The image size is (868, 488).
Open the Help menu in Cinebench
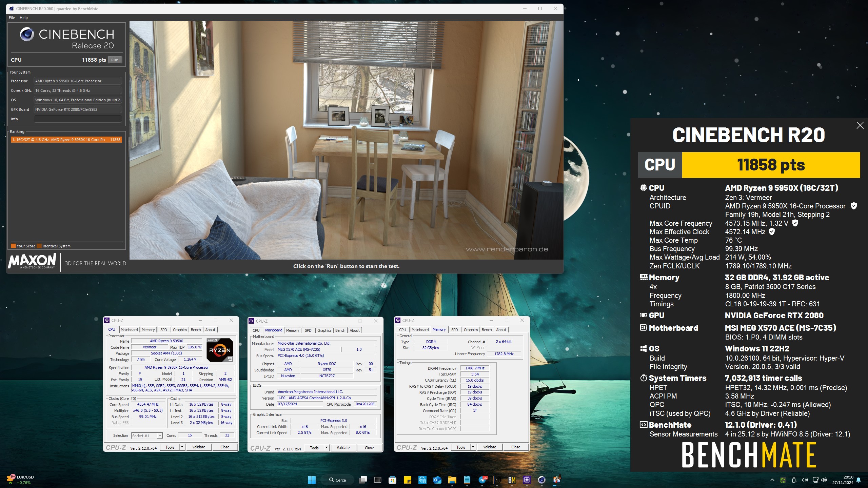click(x=23, y=18)
